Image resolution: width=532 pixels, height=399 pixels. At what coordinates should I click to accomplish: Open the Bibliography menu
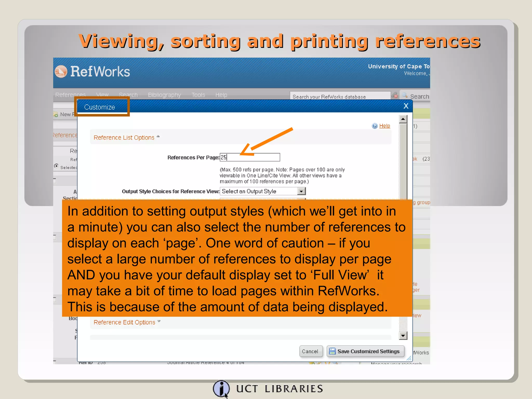point(164,95)
